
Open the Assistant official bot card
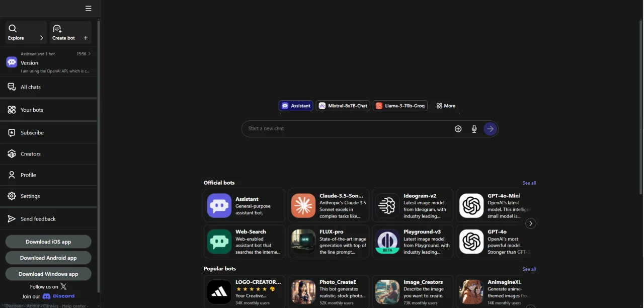pyautogui.click(x=245, y=205)
